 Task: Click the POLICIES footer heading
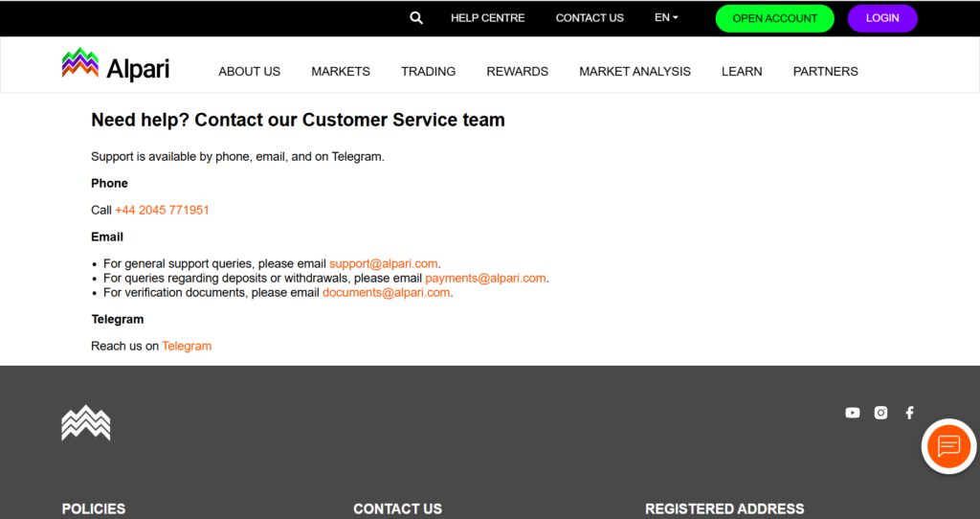coord(93,509)
